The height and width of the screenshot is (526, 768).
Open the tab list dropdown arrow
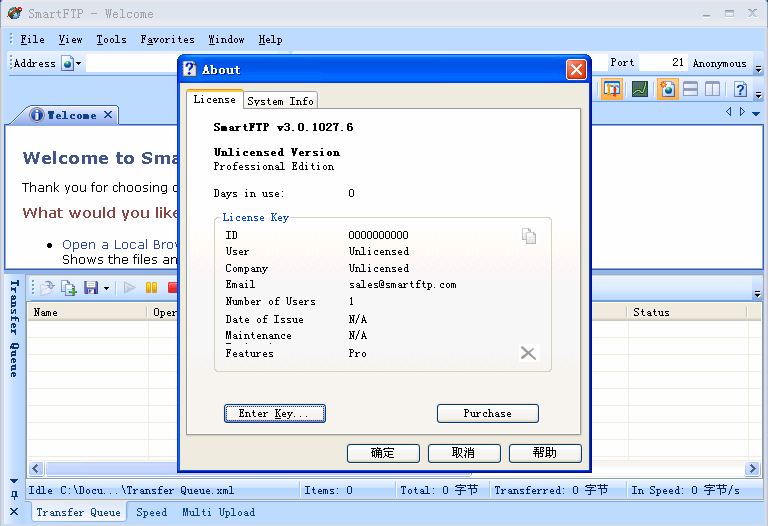pyautogui.click(x=756, y=114)
